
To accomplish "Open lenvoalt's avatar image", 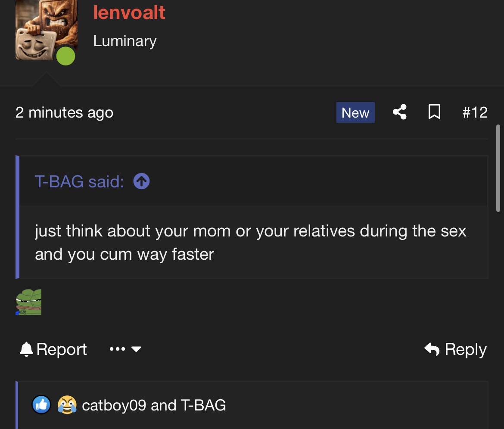I will tap(47, 30).
